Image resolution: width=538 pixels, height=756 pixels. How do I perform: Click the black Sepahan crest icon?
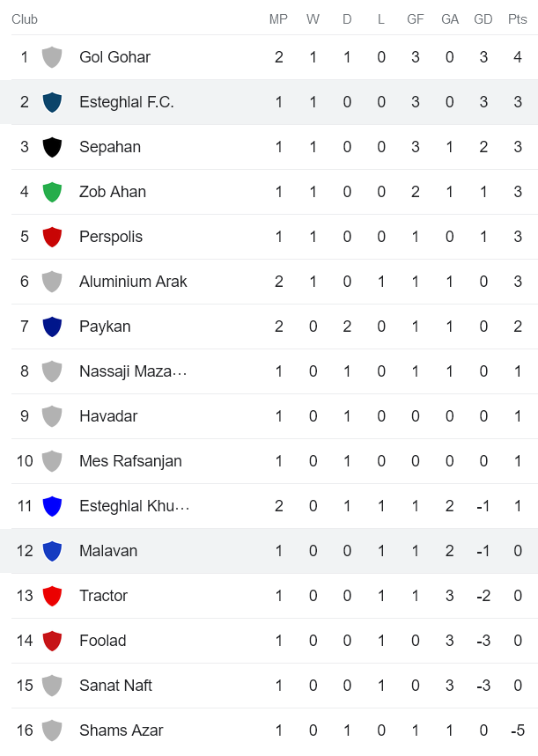(52, 147)
